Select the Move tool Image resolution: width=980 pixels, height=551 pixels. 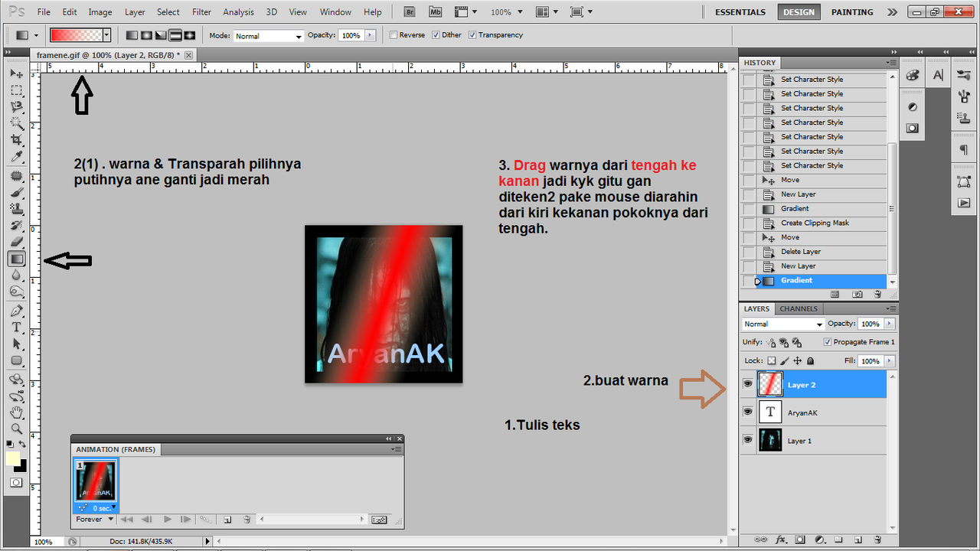pos(17,73)
